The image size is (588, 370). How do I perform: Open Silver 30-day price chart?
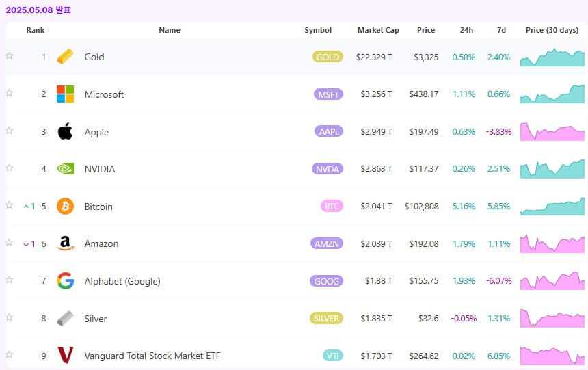[x=552, y=318]
